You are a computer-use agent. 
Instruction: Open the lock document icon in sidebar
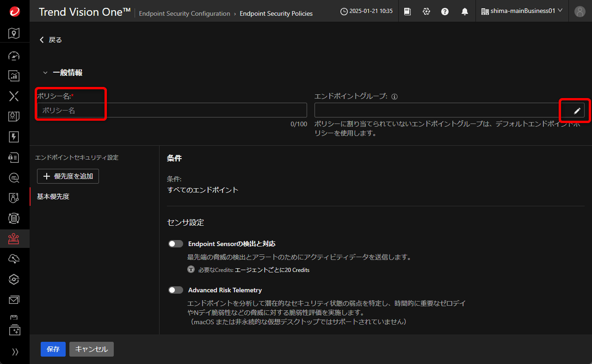click(x=14, y=157)
